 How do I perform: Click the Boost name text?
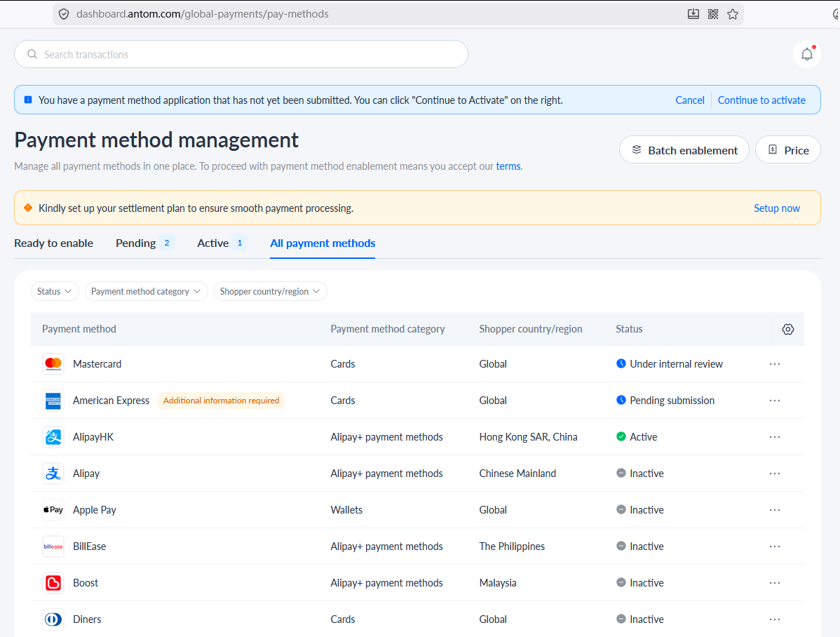point(86,583)
